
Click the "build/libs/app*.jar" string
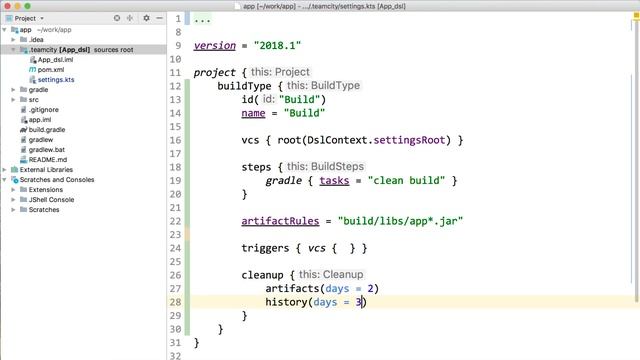point(400,221)
